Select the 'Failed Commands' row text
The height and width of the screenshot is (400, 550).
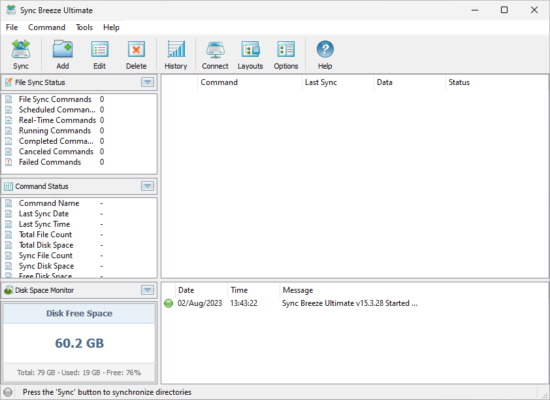click(x=50, y=162)
